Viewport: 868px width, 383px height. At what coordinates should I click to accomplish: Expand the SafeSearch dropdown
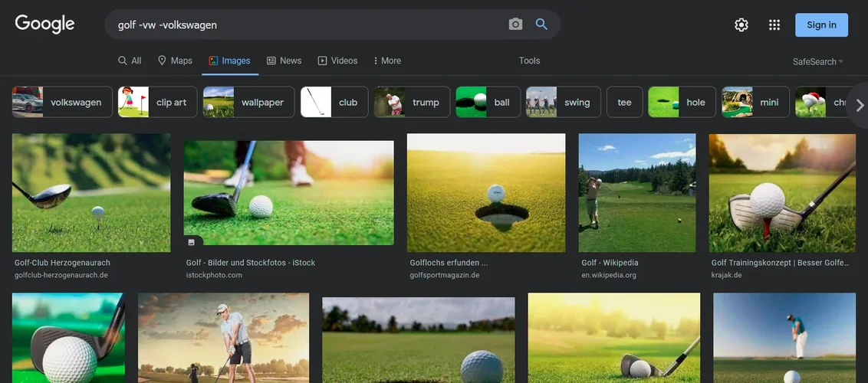coord(817,62)
